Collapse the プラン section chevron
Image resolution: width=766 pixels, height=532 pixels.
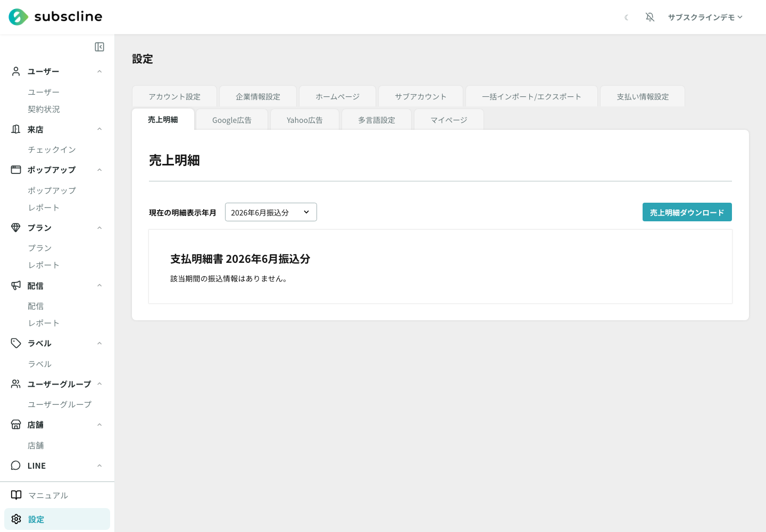tap(99, 228)
